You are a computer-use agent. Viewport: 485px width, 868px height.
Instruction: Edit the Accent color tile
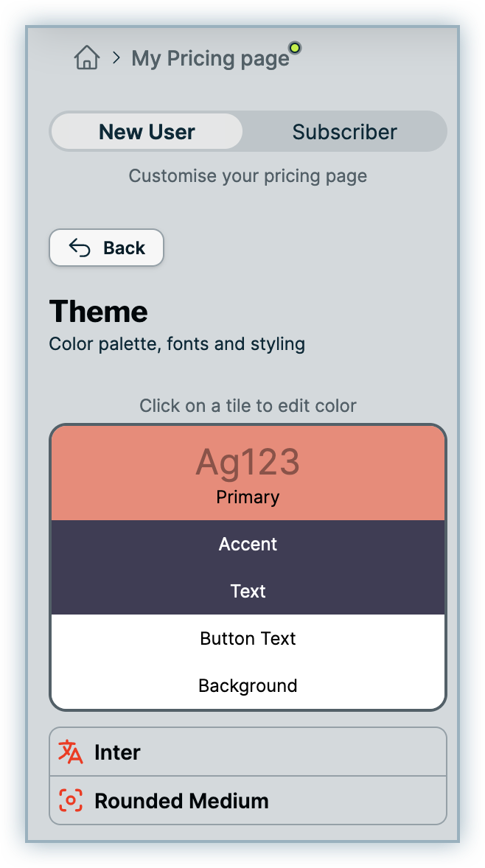pos(248,544)
